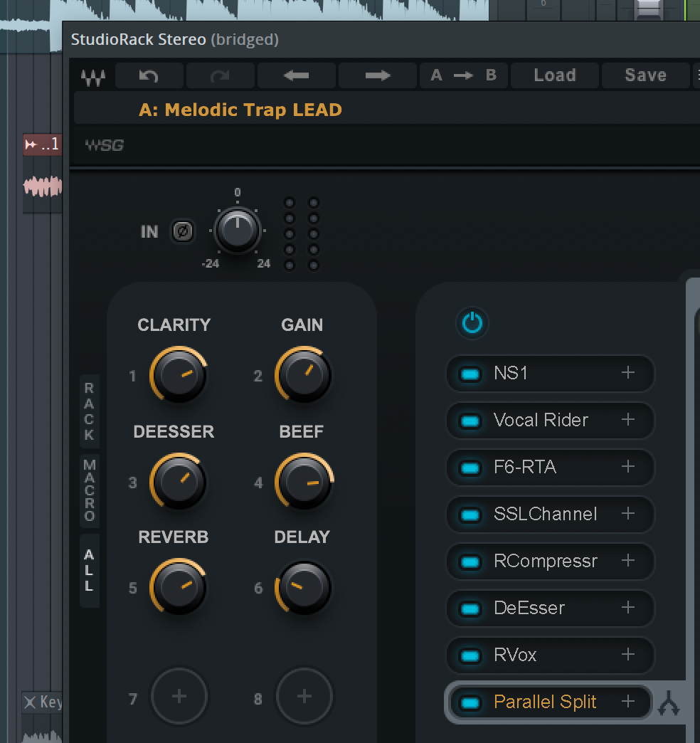Screen dimensions: 700x743
Task: Save the current preset with Save
Action: (x=645, y=75)
